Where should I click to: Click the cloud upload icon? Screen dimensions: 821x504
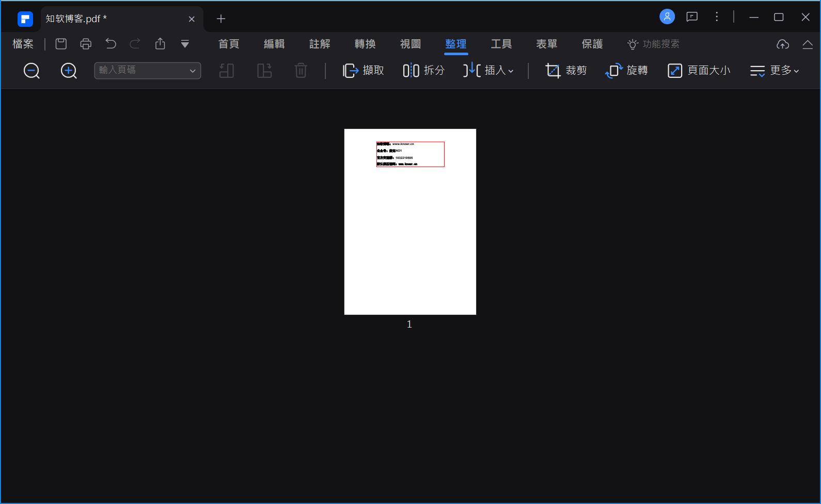[x=783, y=44]
